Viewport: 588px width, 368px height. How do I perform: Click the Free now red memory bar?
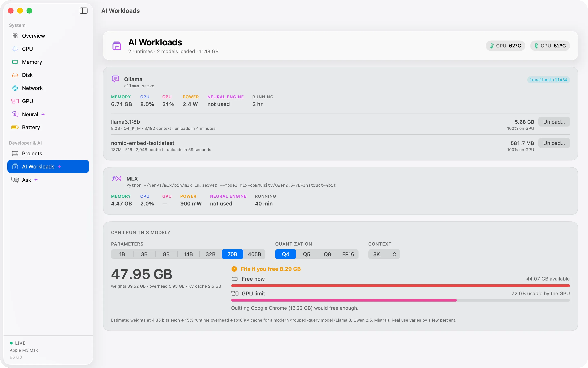coord(400,286)
